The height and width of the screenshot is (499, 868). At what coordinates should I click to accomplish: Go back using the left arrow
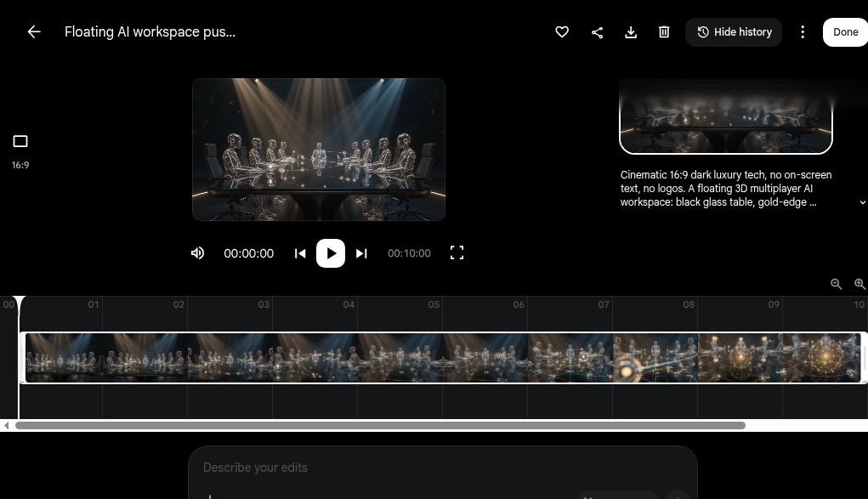[x=34, y=32]
